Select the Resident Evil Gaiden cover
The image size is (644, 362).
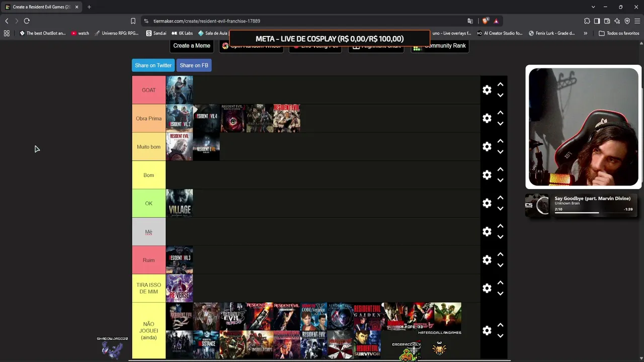367,316
